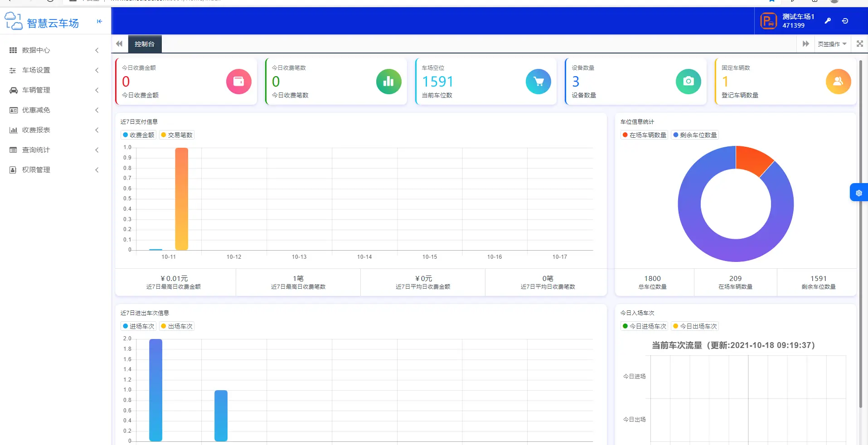The width and height of the screenshot is (868, 445).
Task: Click the green bar chart icon card
Action: coord(388,82)
